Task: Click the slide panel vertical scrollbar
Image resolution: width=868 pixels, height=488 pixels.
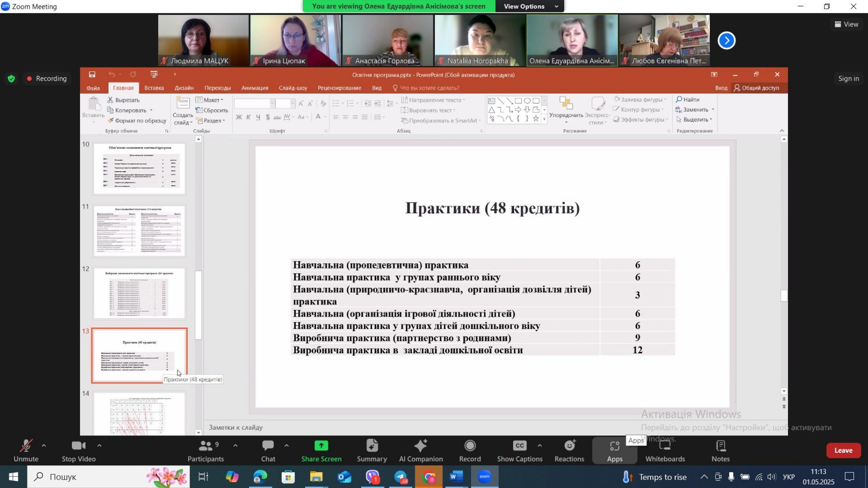Action: [x=198, y=305]
